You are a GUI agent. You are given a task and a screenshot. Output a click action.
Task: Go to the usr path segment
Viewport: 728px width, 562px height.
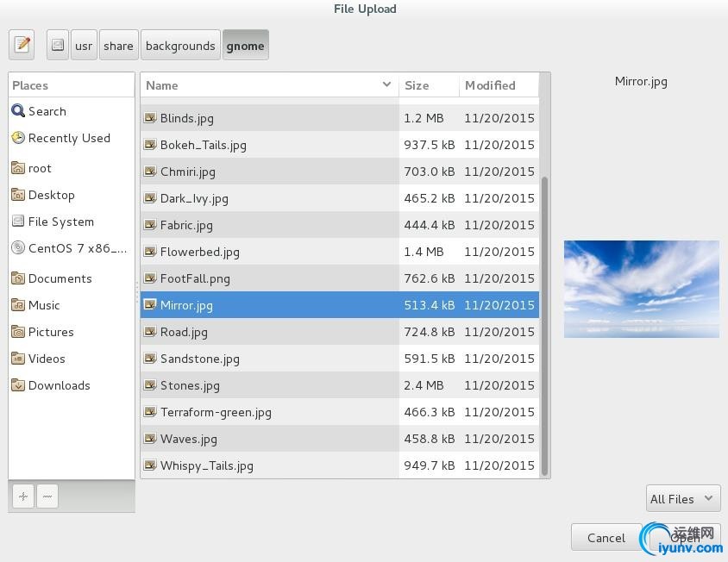coord(84,45)
